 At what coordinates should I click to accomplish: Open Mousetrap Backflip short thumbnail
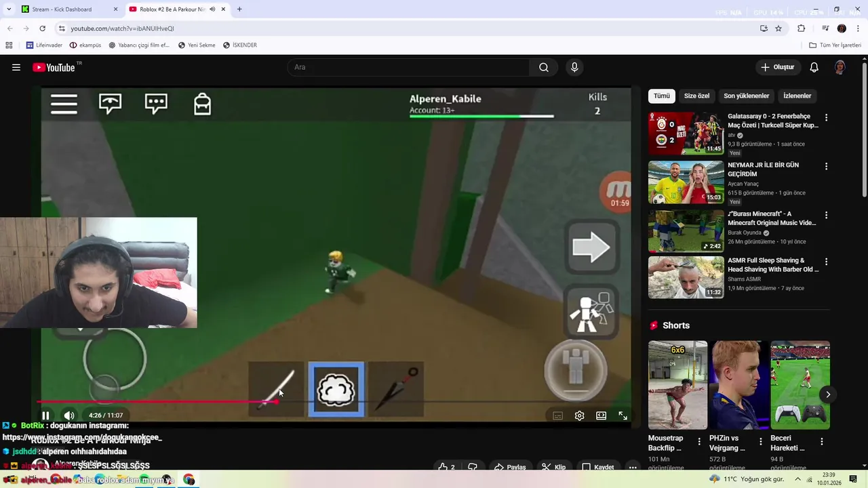(677, 385)
